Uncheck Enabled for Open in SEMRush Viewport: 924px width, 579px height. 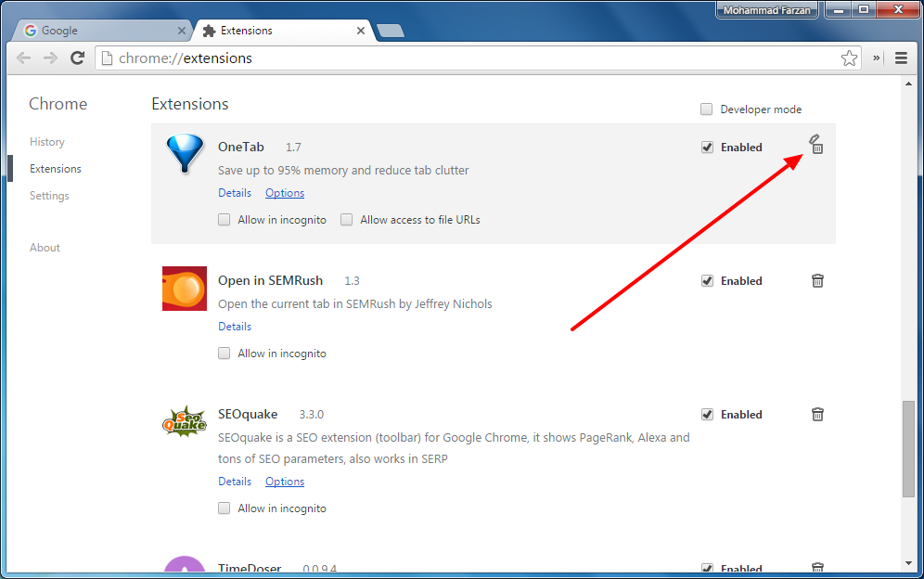(707, 280)
